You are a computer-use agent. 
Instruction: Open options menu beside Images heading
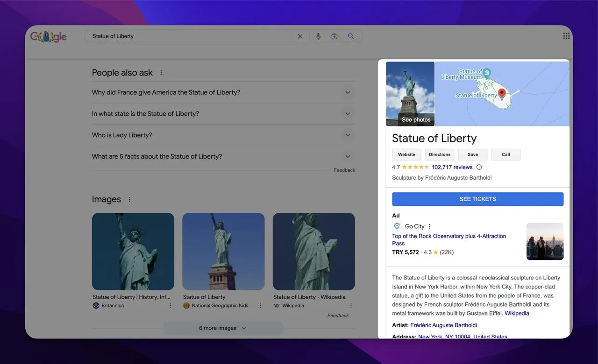pos(129,200)
